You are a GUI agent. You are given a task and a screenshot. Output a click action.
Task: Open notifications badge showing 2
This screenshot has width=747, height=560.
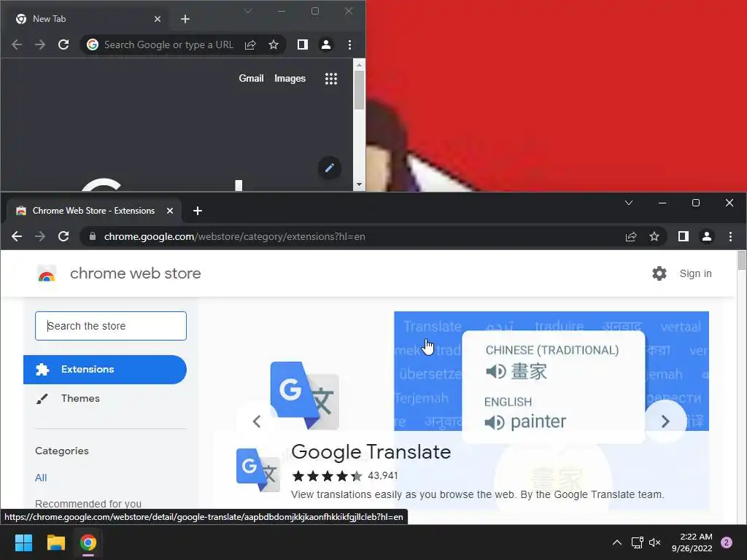727,542
